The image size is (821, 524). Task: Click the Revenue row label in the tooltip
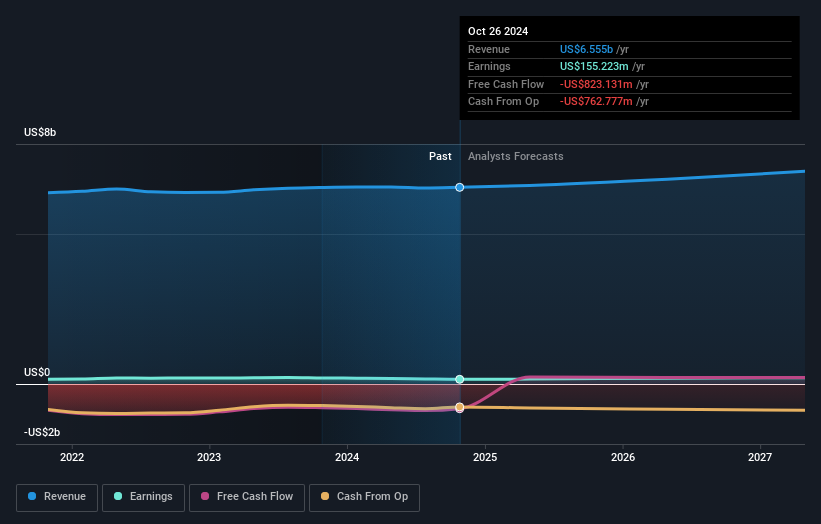tap(489, 49)
